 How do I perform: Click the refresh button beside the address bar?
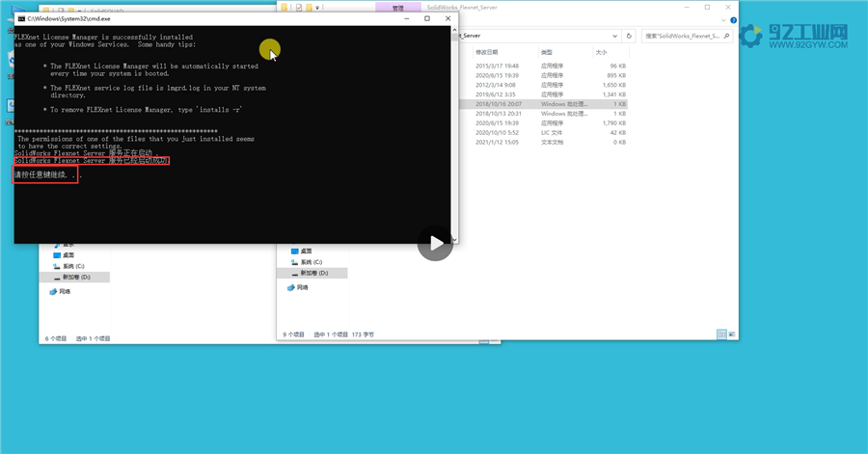click(629, 36)
